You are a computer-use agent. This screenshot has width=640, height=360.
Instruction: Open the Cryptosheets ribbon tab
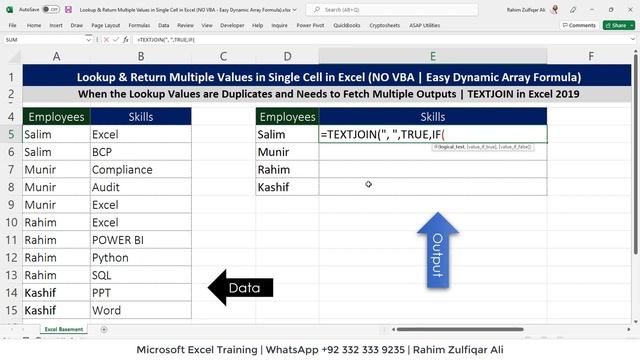[x=384, y=25]
